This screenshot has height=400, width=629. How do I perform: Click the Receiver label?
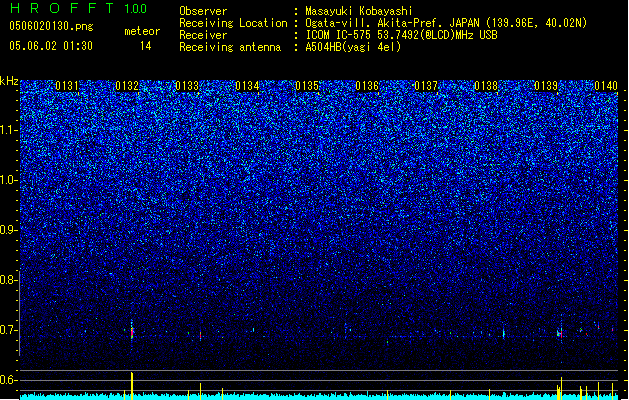point(203,35)
